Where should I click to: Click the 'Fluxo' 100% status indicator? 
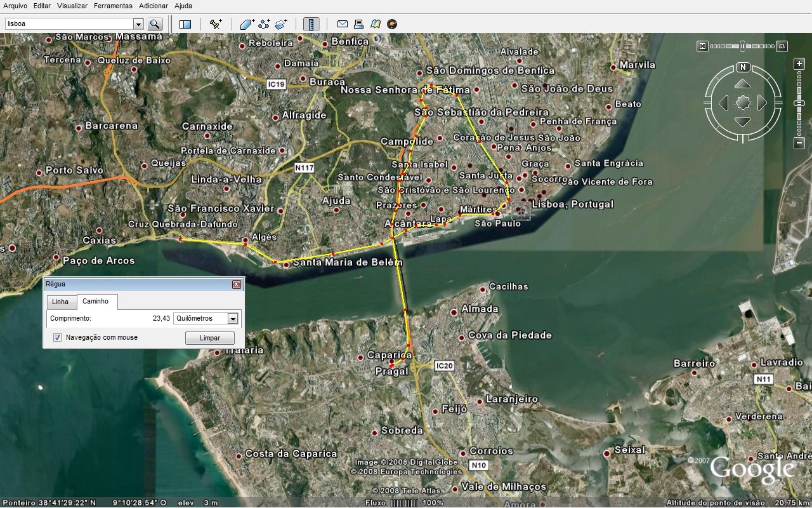pos(404,503)
